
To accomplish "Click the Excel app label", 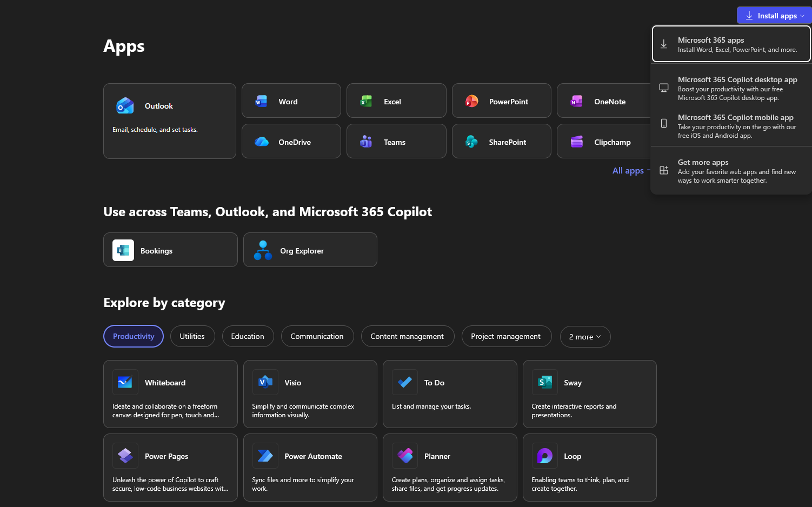I will 392,102.
